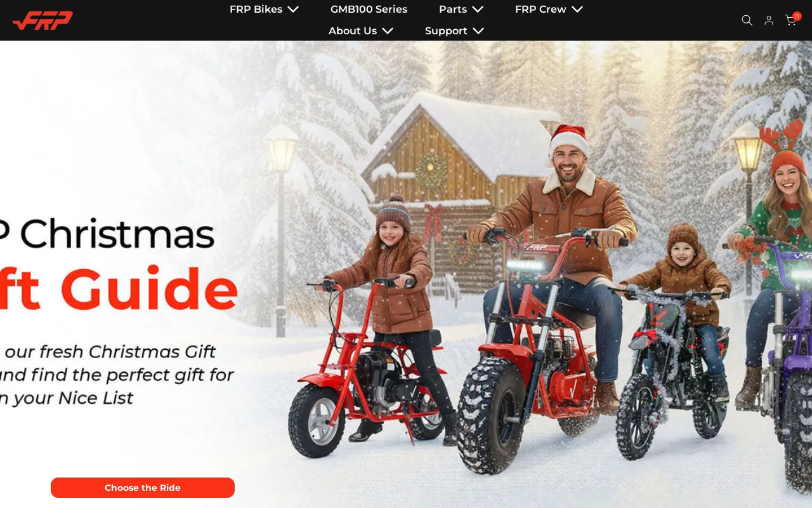The height and width of the screenshot is (508, 812).
Task: Expand the About Us chevron
Action: pyautogui.click(x=387, y=30)
